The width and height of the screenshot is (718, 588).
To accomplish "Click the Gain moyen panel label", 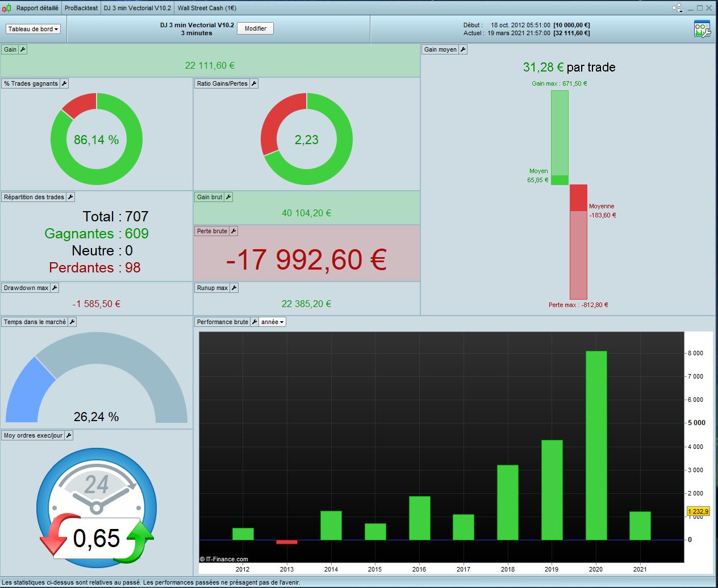I will click(x=440, y=49).
